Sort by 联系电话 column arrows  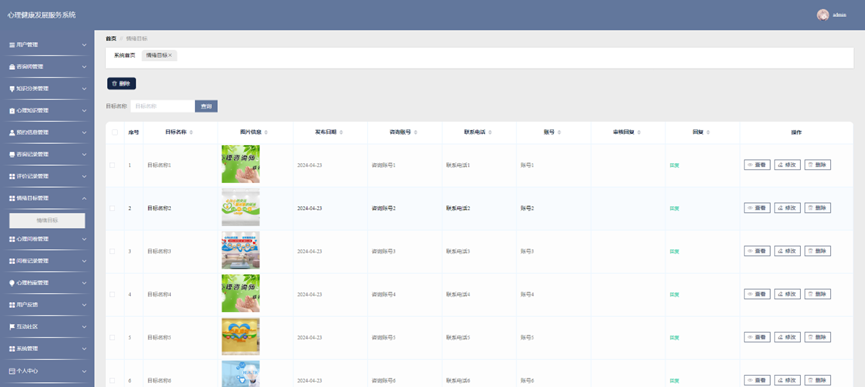click(x=490, y=132)
